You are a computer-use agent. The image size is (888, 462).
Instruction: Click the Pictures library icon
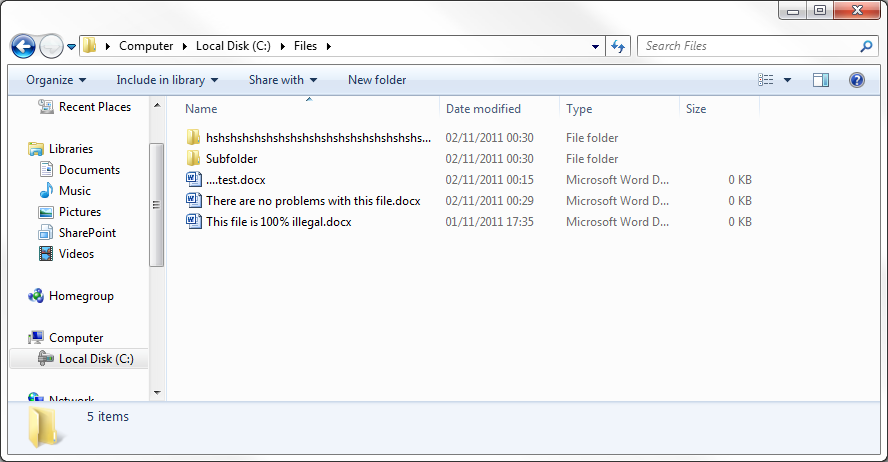click(46, 212)
